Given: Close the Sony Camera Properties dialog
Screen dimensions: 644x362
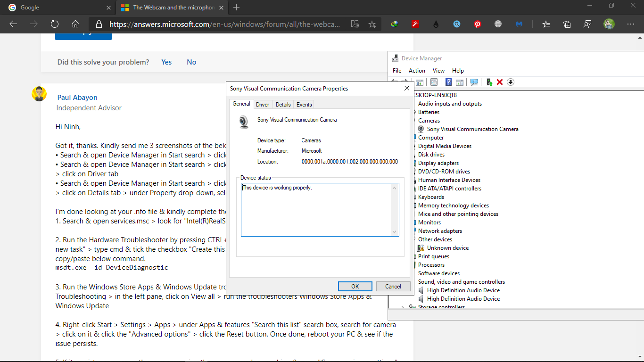Looking at the screenshot, I should 407,88.
